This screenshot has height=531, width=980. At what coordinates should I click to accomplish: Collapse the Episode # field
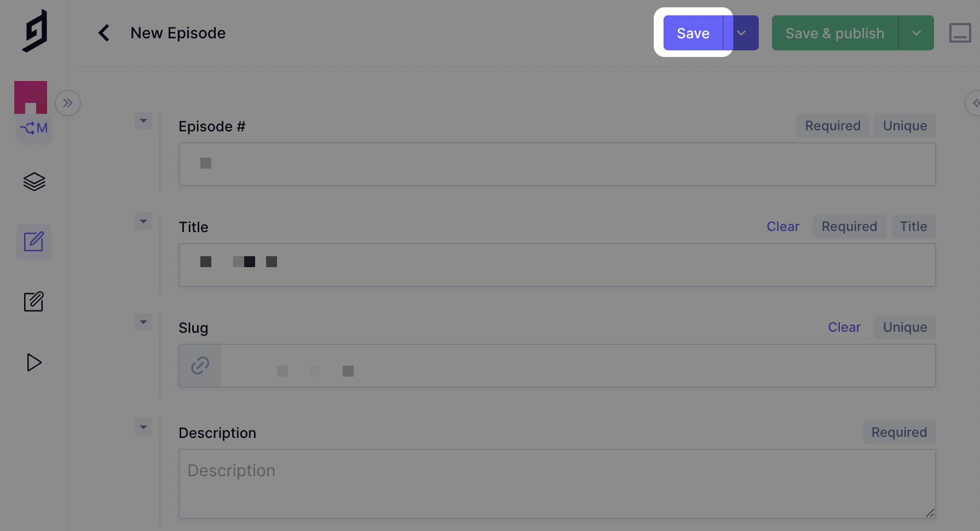[x=143, y=120]
